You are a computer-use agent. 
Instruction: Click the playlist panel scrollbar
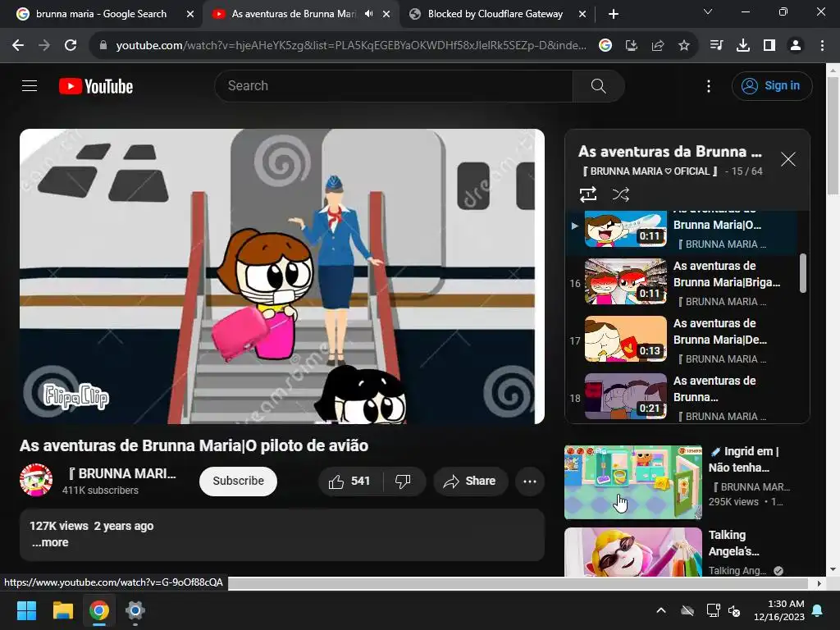coord(802,272)
